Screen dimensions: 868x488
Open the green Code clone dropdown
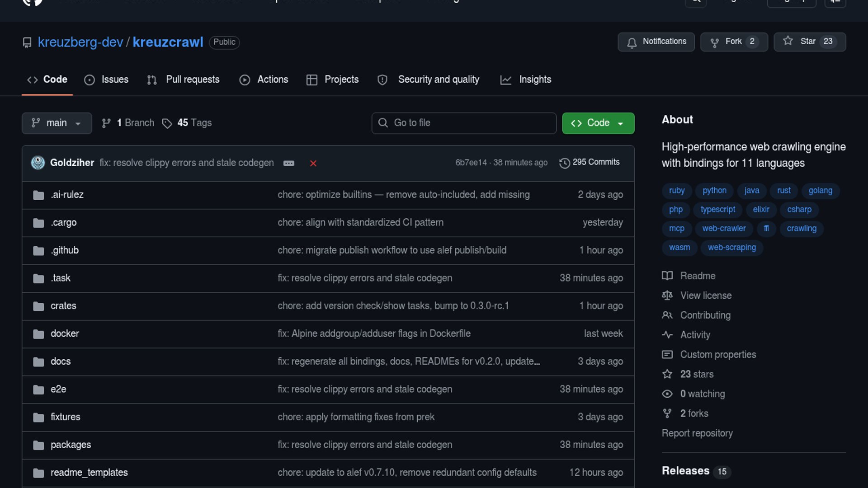point(598,123)
